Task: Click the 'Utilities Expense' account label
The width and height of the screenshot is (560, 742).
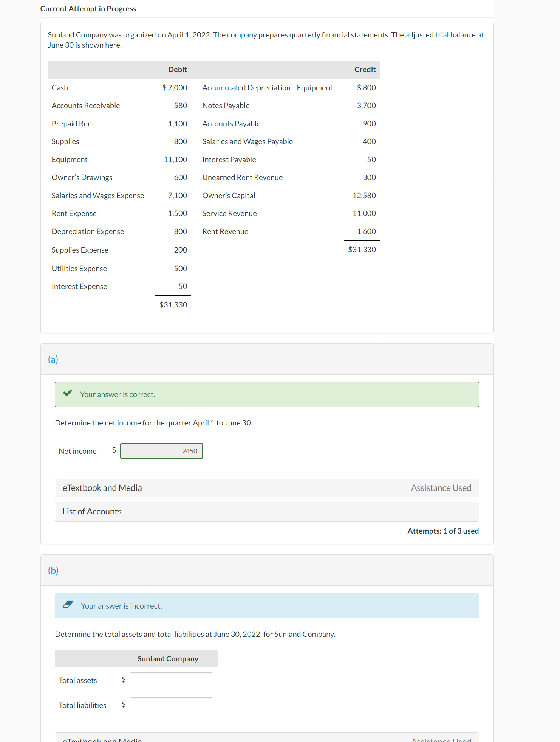Action: click(79, 269)
